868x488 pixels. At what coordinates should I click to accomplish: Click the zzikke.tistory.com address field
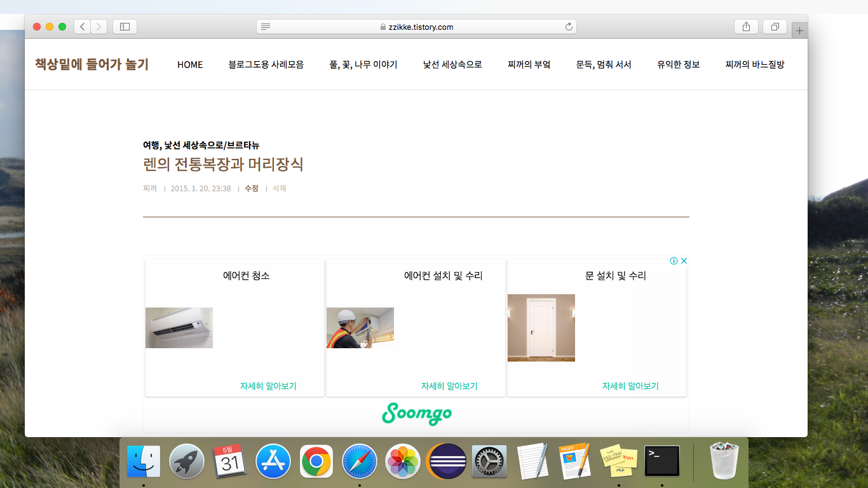point(416,27)
